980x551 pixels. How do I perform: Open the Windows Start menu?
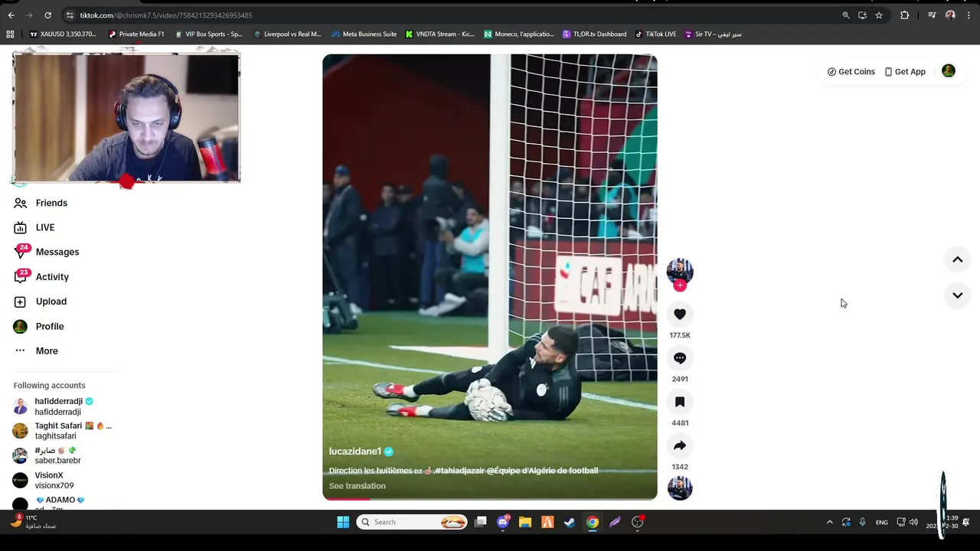(343, 522)
